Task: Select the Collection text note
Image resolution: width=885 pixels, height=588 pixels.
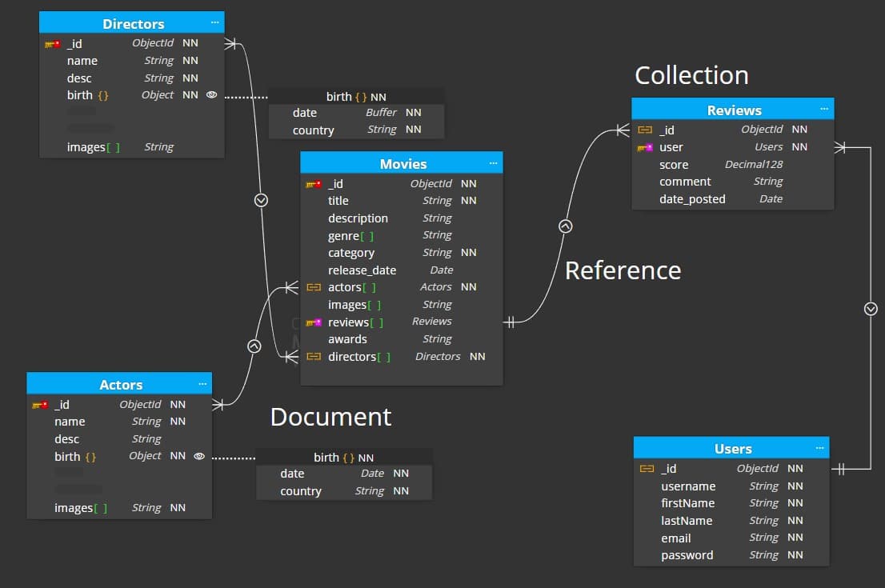Action: pyautogui.click(x=691, y=75)
